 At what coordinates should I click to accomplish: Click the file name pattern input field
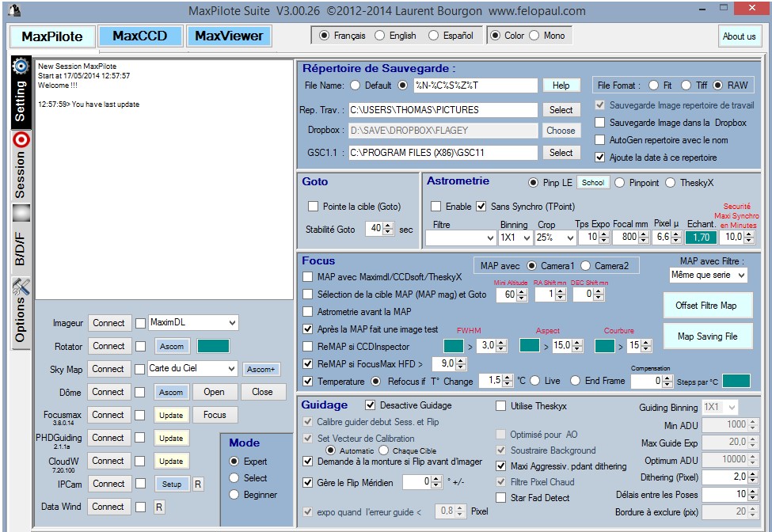pyautogui.click(x=476, y=85)
